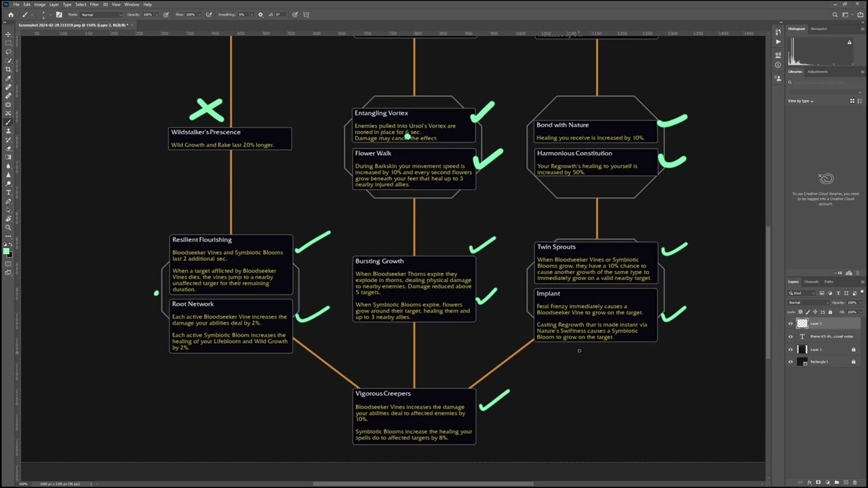This screenshot has height=488, width=868.
Task: Switch to the Navigator tab
Action: [818, 28]
